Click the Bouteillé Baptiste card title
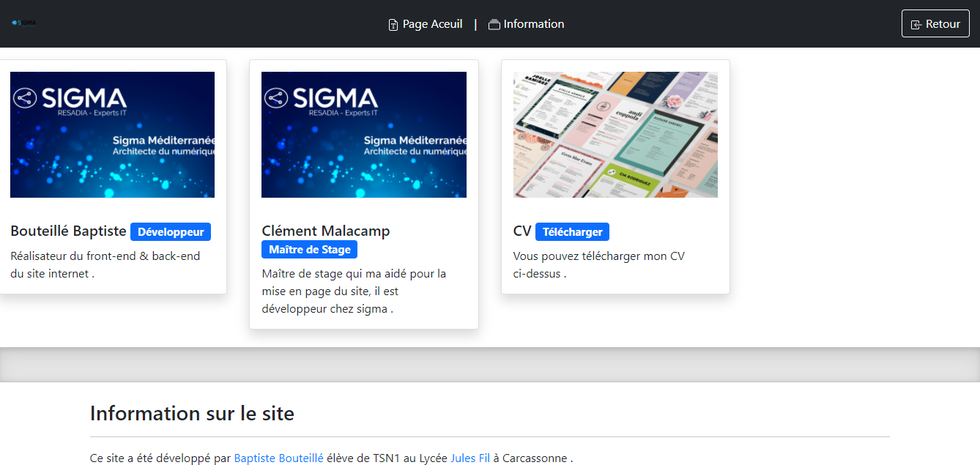Image resolution: width=980 pixels, height=465 pixels. pos(68,231)
